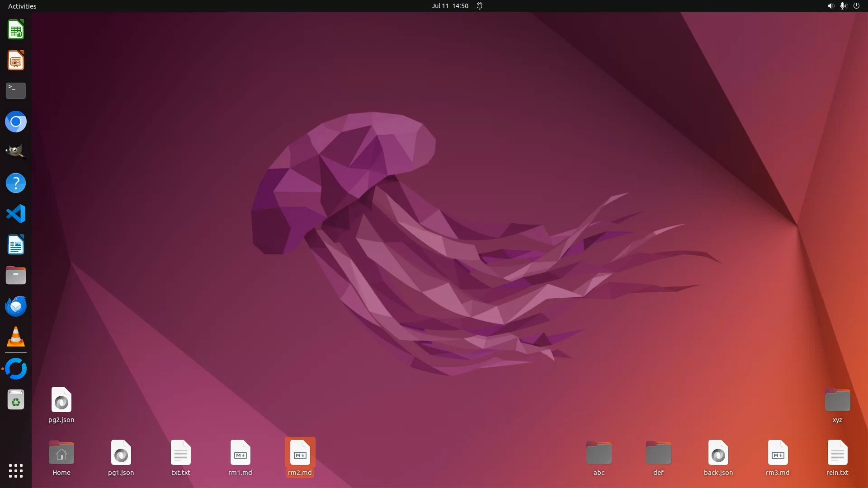868x488 pixels.
Task: Select the rm2.md desktop file
Action: (x=300, y=453)
